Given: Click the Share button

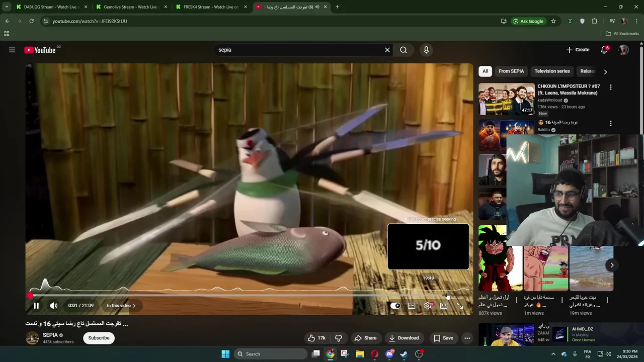Looking at the screenshot, I should coord(365,338).
